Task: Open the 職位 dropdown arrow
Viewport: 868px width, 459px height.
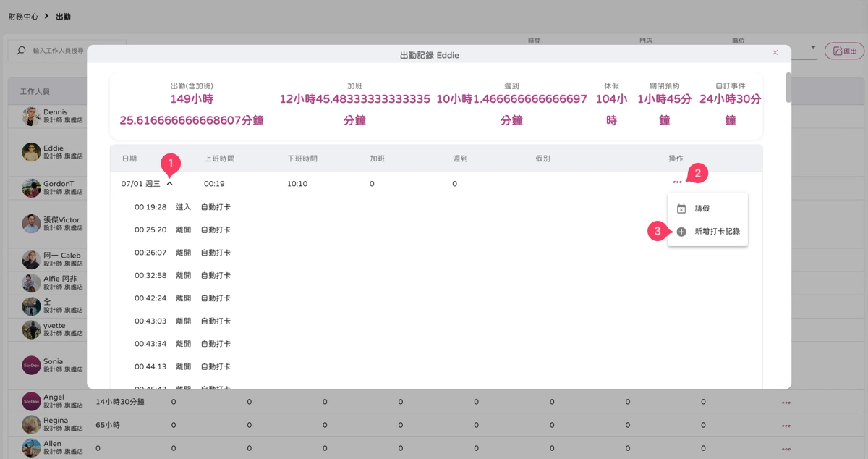Action: coord(814,49)
